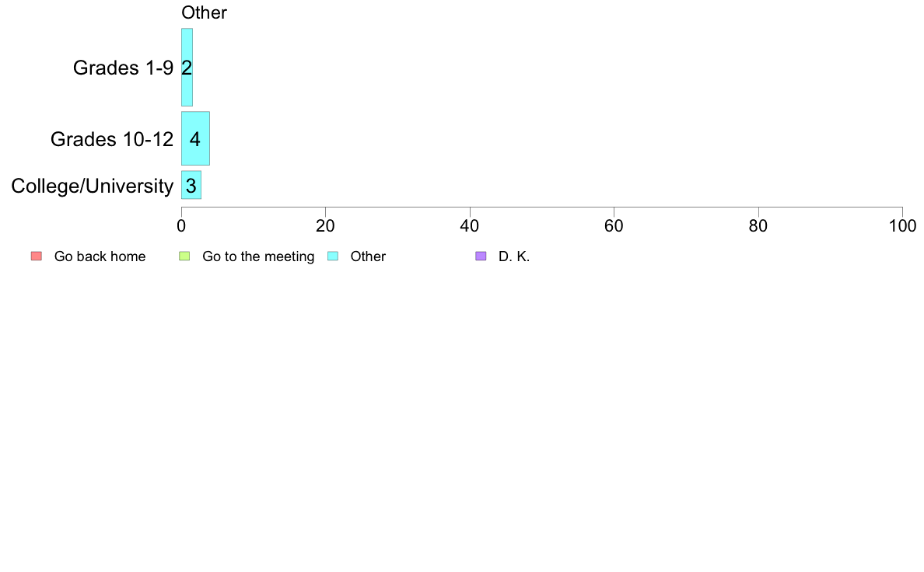Image resolution: width=924 pixels, height=572 pixels.
Task: Click the red Go back home legend swatch
Action: click(37, 256)
